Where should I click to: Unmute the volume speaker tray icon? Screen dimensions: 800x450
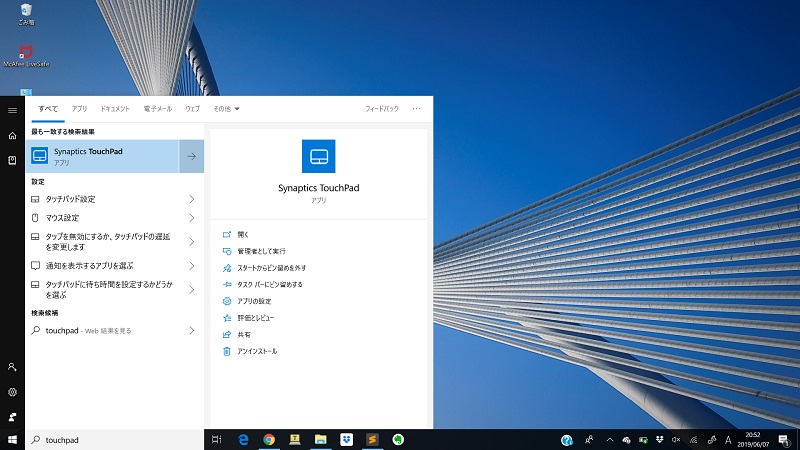[676, 440]
